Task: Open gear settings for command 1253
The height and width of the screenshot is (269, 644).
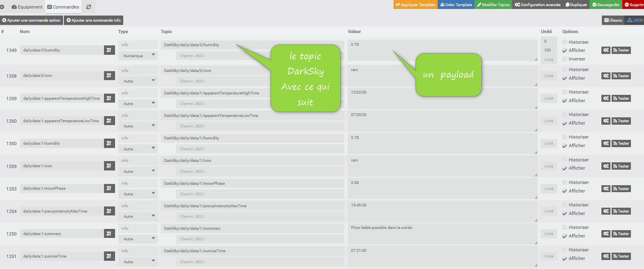Action: [606, 189]
